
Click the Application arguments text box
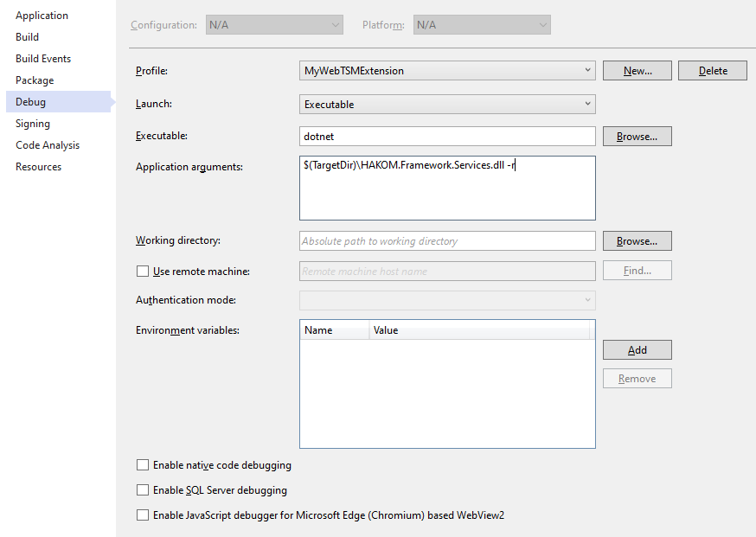[447, 189]
